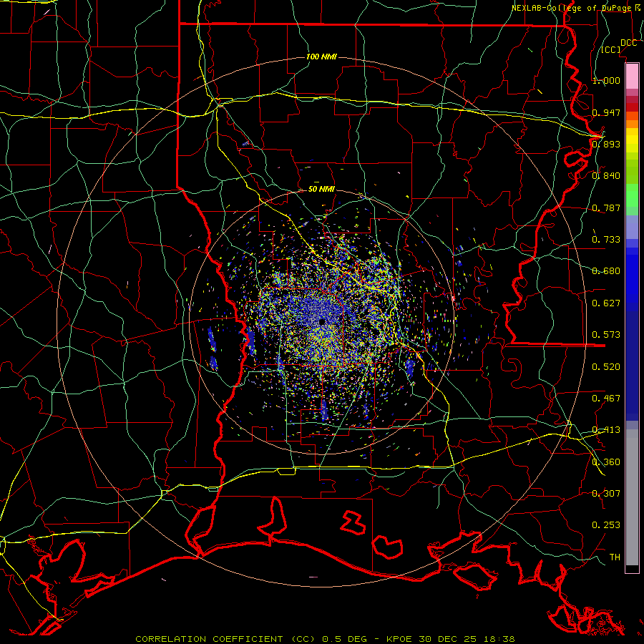This screenshot has height=644, width=644.
Task: Select the 0.413 legend value
Action: 606,430
